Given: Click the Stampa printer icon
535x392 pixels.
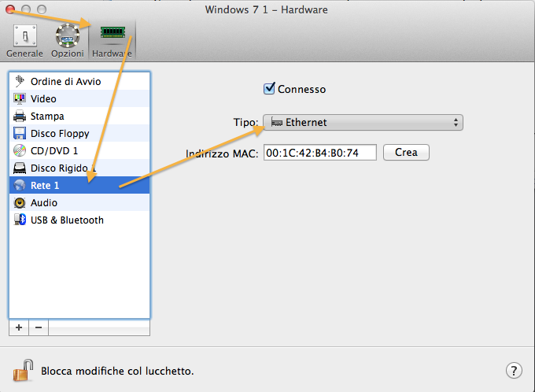Looking at the screenshot, I should point(20,116).
